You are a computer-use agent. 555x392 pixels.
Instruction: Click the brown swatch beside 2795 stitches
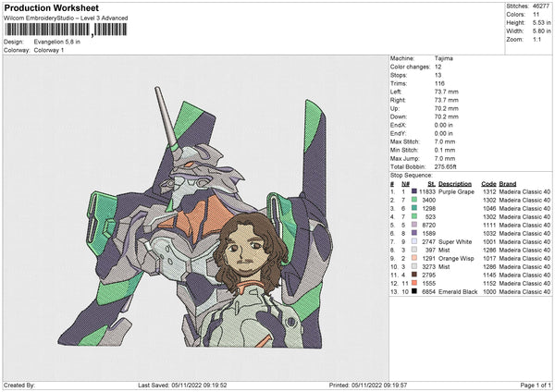click(414, 275)
